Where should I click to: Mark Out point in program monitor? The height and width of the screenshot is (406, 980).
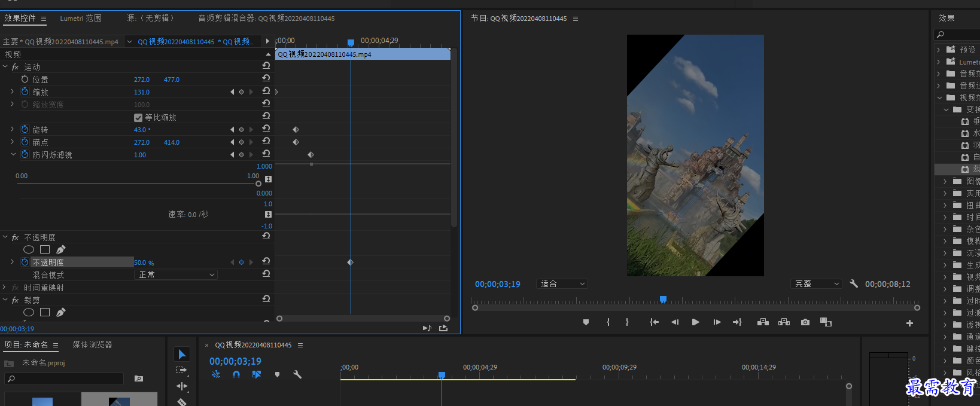tap(627, 322)
